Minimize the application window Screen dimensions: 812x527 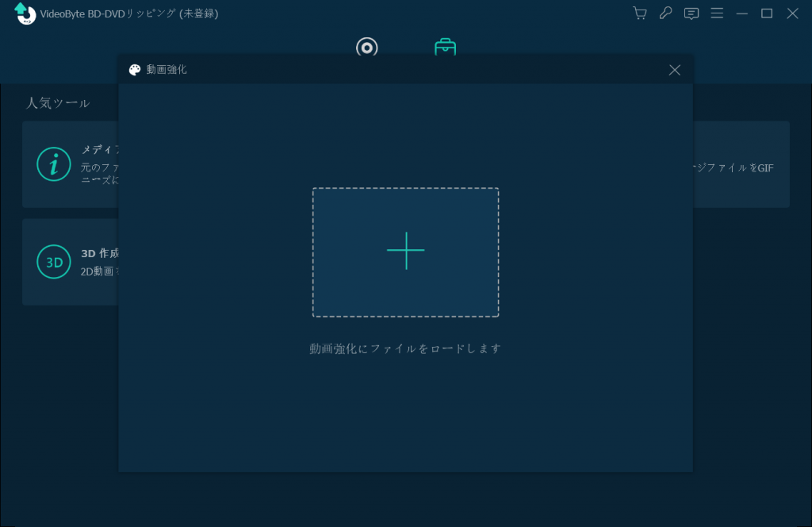pos(741,13)
